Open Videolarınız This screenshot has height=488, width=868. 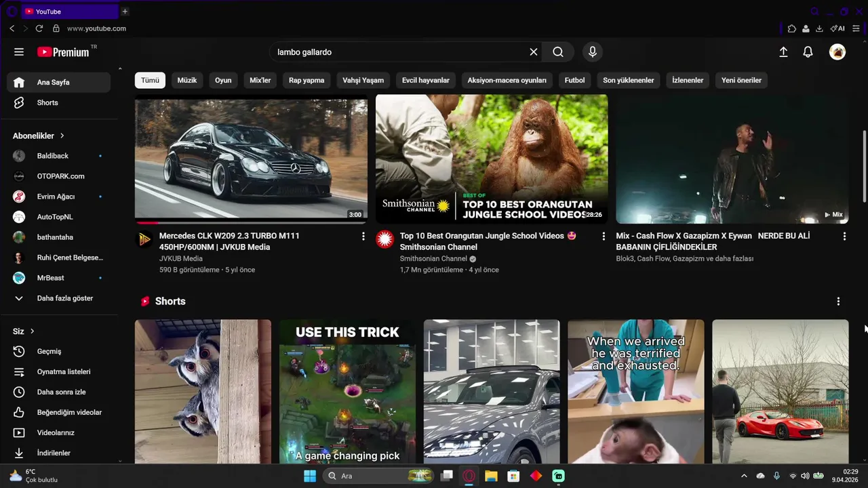(59, 432)
